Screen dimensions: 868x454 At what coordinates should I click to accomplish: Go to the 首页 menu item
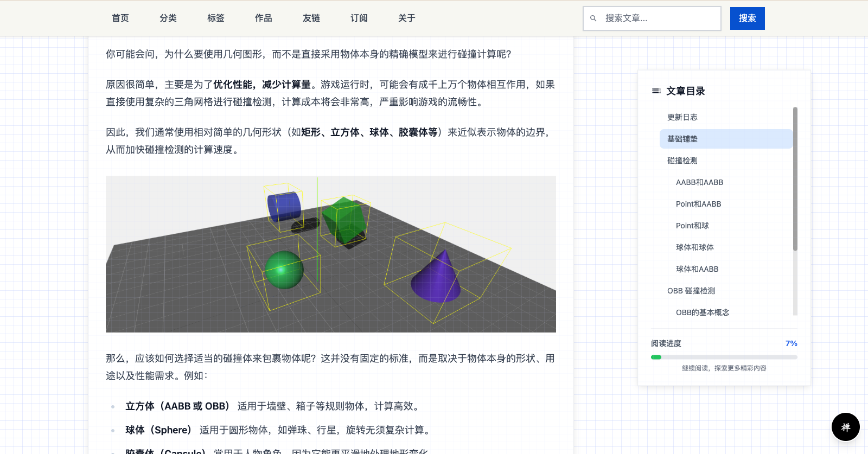click(x=120, y=18)
